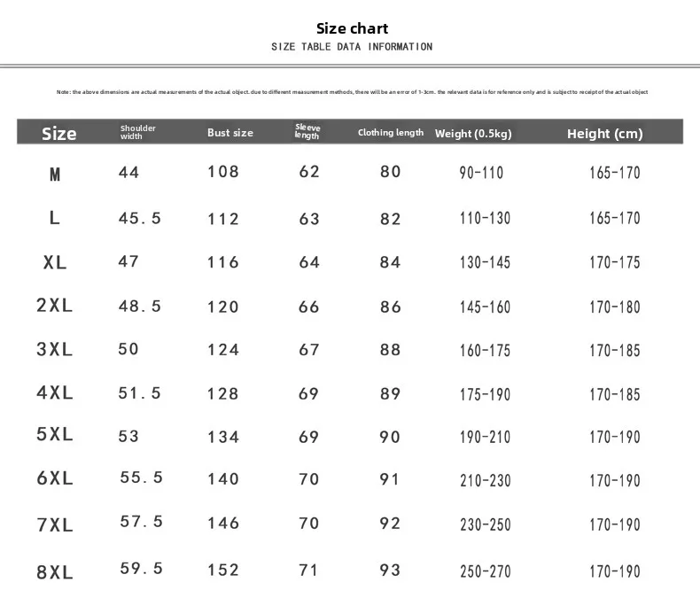Screen dimensions: 700x590
Task: Click the Clothing length column header
Action: [x=391, y=133]
